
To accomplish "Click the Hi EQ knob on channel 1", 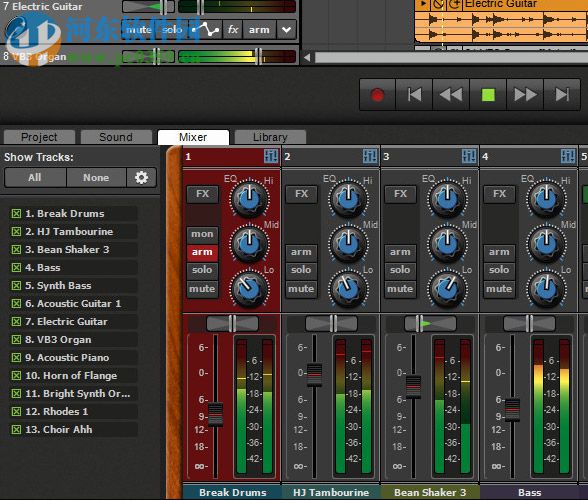I will pos(249,198).
